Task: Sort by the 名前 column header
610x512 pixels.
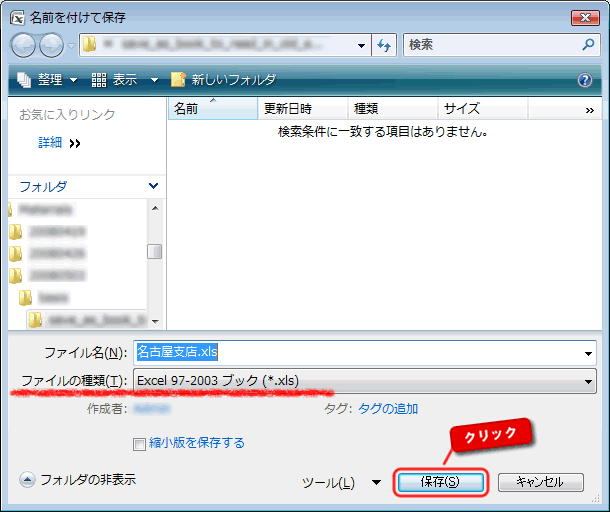Action: 213,108
